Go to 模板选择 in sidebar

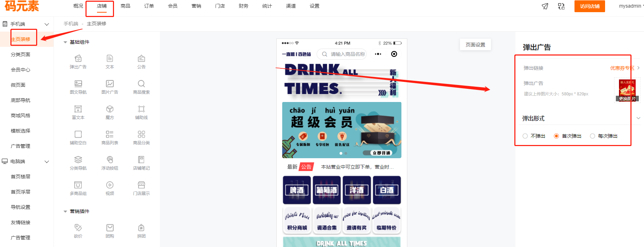[21, 131]
